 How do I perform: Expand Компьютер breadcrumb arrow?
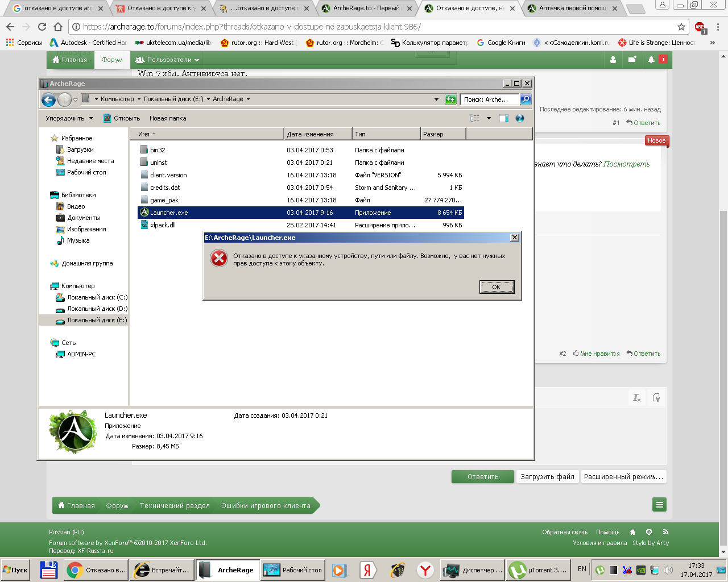[139, 99]
